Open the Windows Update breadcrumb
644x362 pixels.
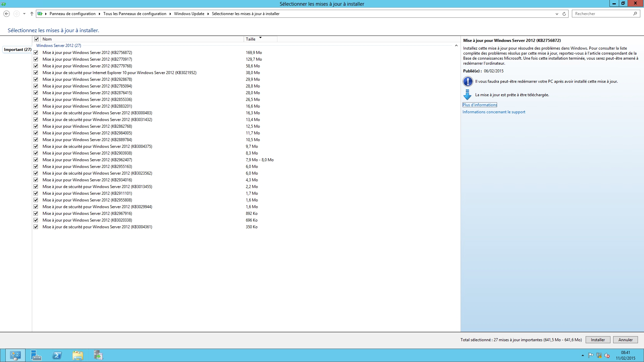pos(189,14)
